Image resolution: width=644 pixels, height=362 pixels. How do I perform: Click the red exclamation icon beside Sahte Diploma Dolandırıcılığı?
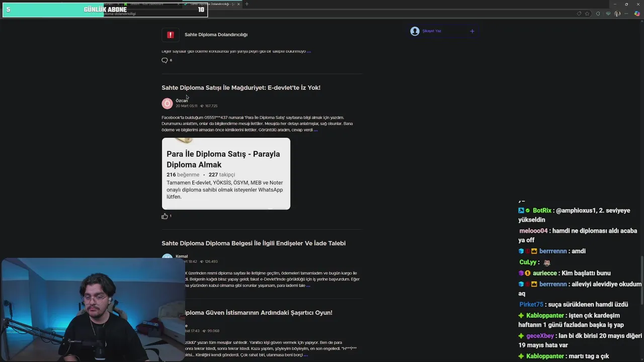170,35
